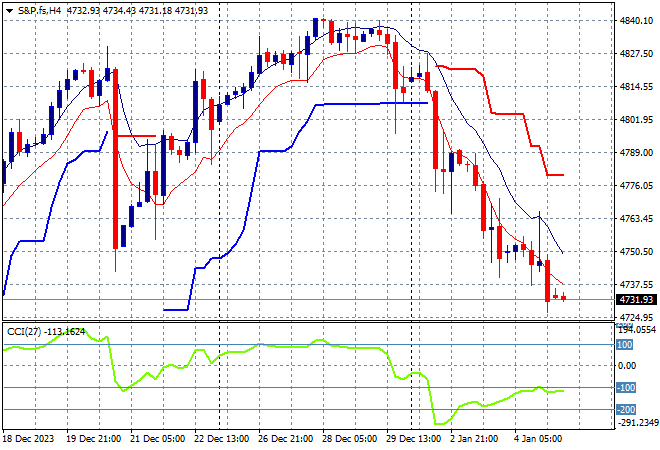Click the 4789.00 price scale label
660x450 pixels.
(x=636, y=152)
